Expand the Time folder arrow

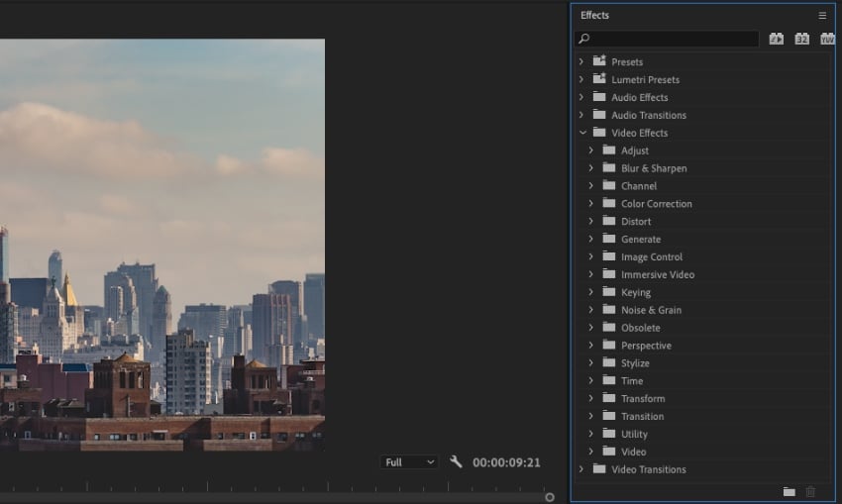pyautogui.click(x=590, y=380)
